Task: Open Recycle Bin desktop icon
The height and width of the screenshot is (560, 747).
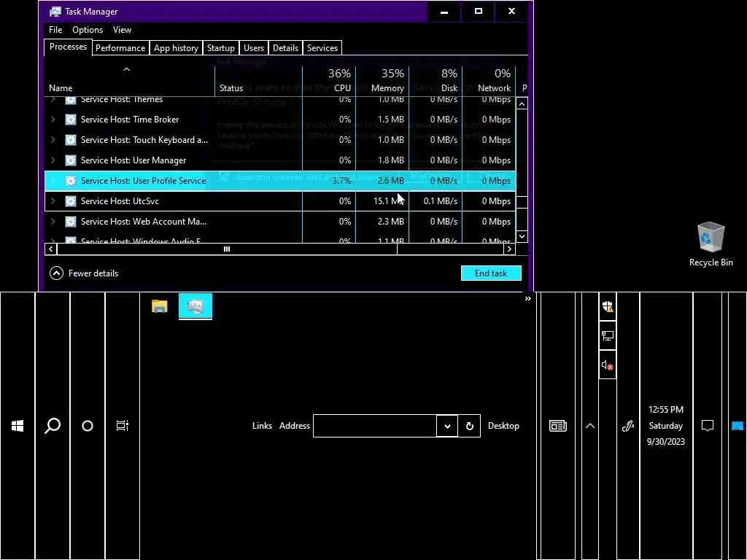Action: [711, 244]
